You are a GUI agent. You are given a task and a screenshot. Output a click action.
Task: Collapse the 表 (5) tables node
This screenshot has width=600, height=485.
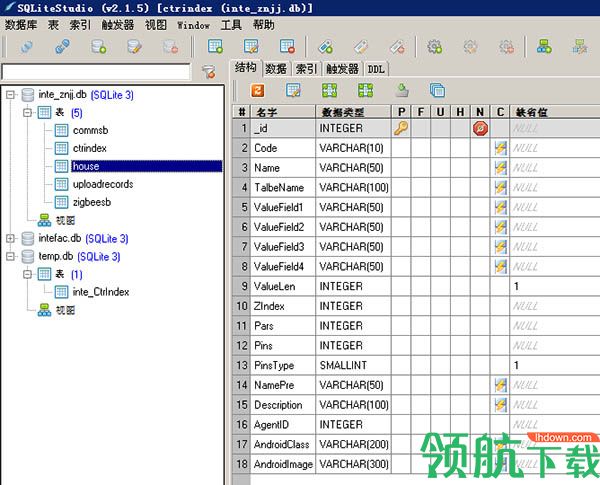coord(27,113)
